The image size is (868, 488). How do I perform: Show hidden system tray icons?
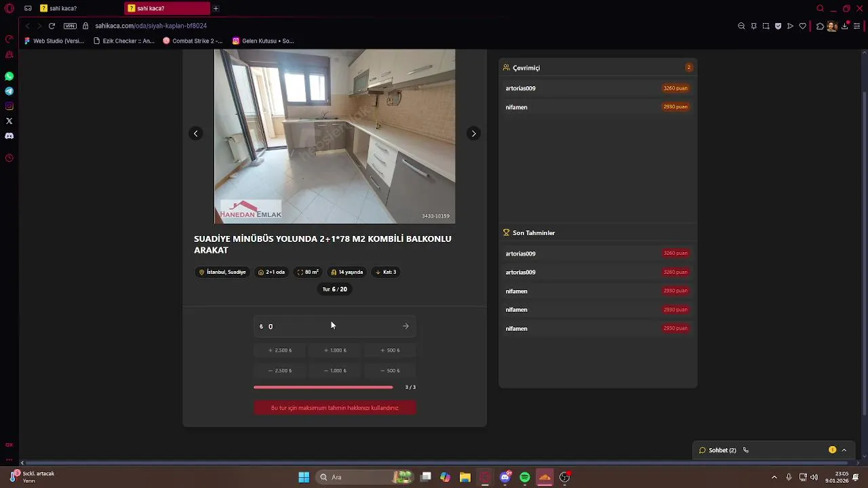774,477
